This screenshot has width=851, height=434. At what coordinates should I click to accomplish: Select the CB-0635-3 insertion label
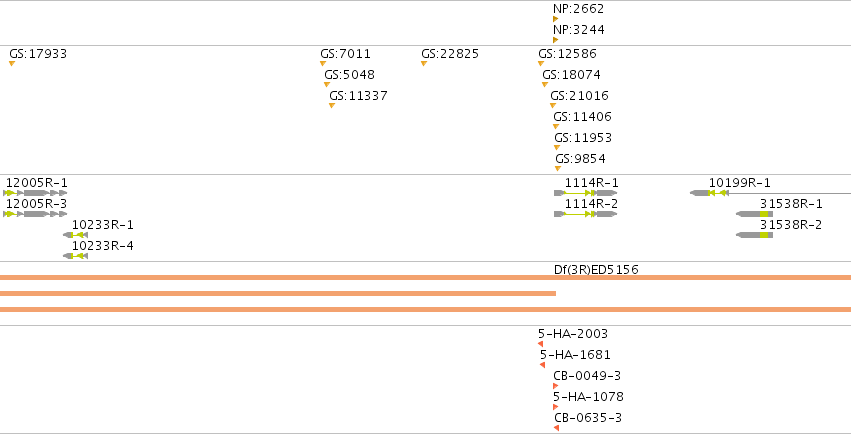(588, 418)
